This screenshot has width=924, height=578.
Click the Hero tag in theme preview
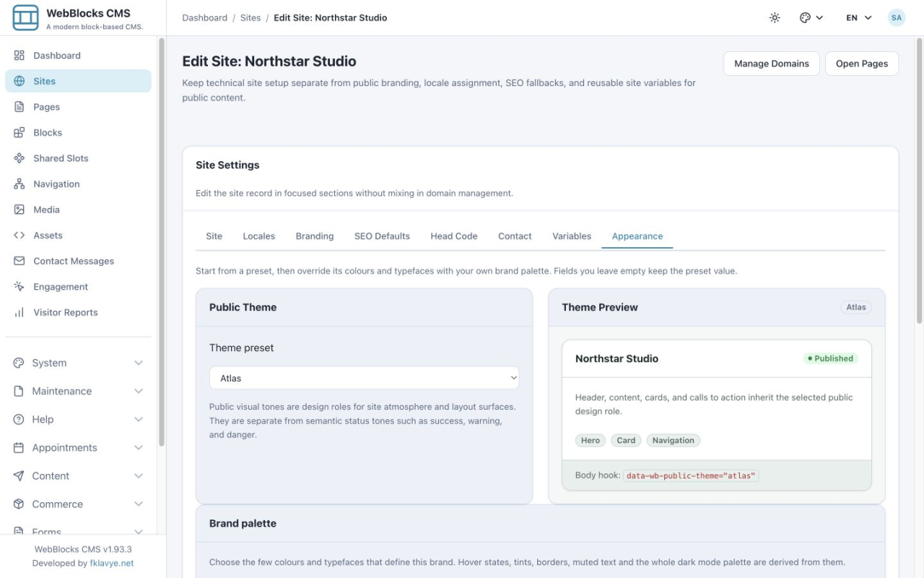pos(590,441)
